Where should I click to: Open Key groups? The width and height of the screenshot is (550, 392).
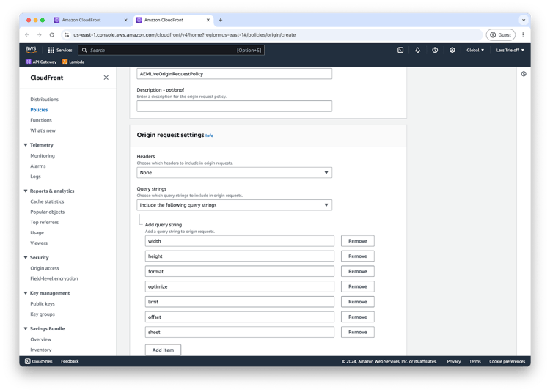click(x=43, y=314)
